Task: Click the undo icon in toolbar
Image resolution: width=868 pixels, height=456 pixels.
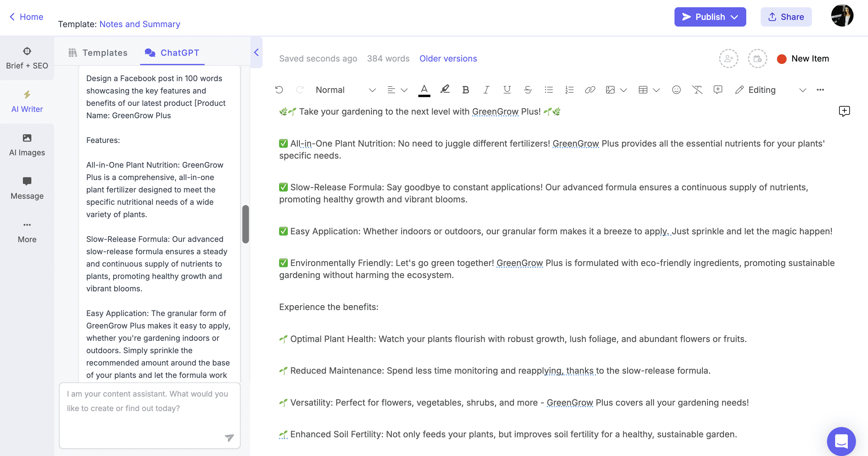Action: (x=279, y=90)
